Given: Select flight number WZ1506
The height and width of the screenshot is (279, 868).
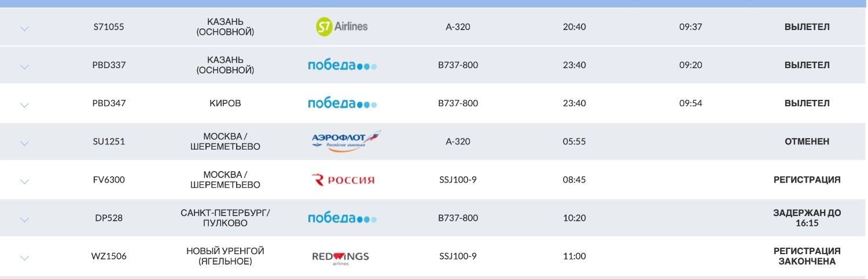Looking at the screenshot, I should [x=109, y=256].
